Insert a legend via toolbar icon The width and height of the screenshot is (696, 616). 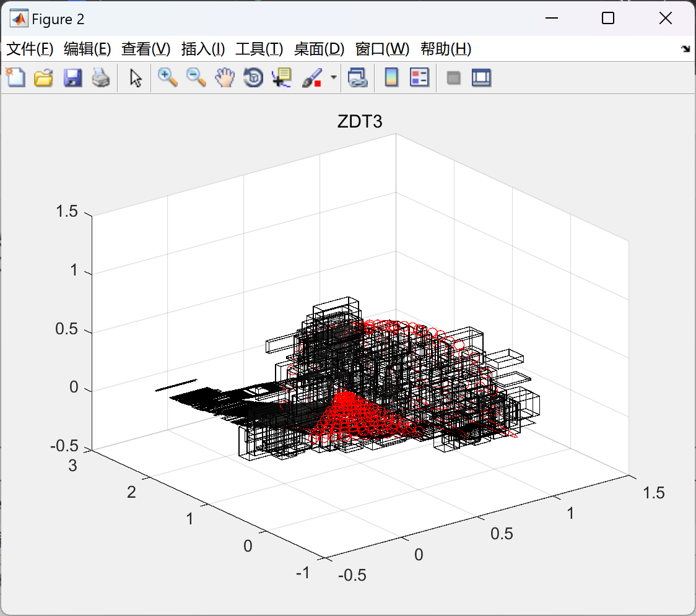click(x=419, y=77)
